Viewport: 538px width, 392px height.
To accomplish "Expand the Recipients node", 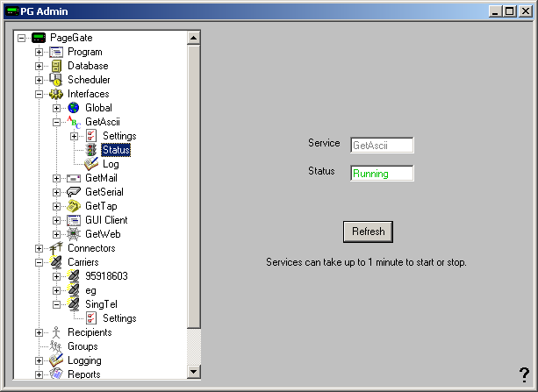I will (x=39, y=332).
